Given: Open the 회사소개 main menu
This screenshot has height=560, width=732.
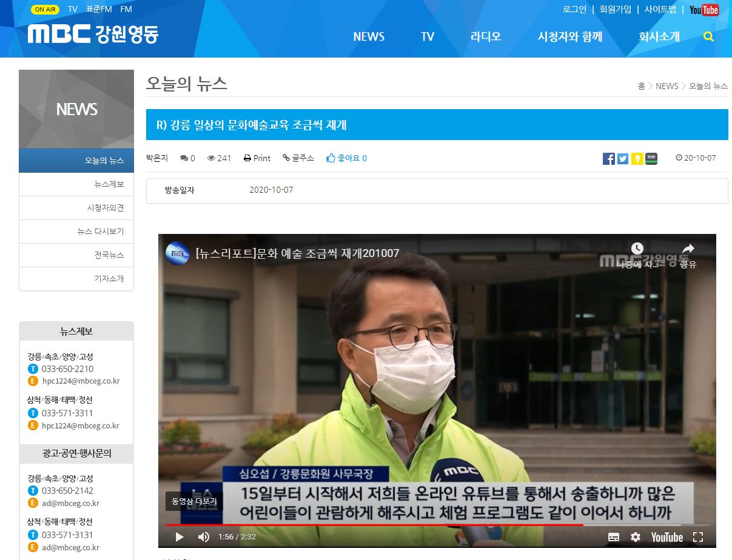Looking at the screenshot, I should click(659, 36).
